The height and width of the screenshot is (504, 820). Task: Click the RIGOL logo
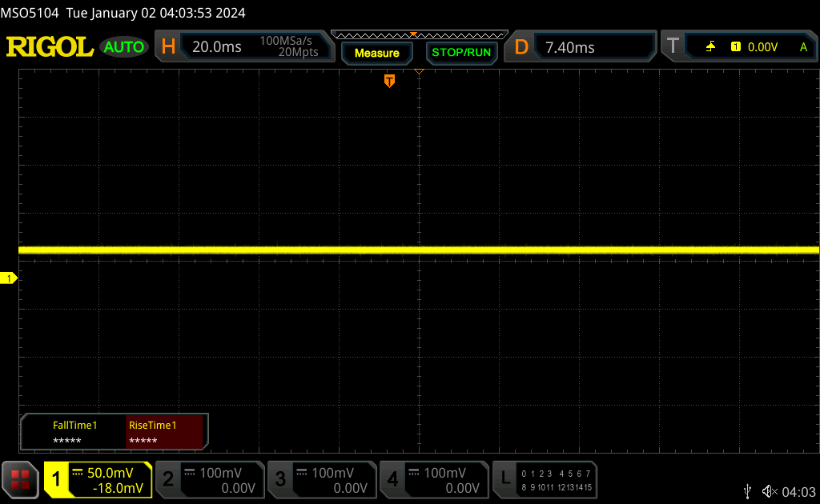[x=50, y=47]
